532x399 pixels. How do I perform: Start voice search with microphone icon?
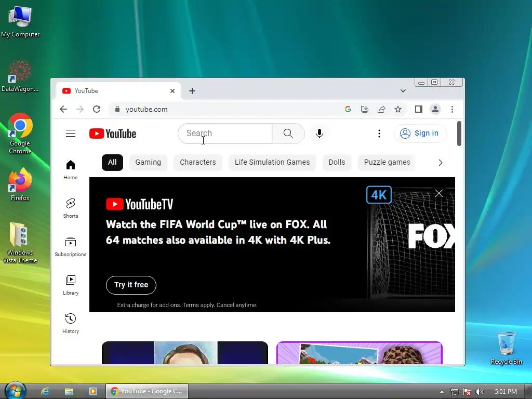320,134
